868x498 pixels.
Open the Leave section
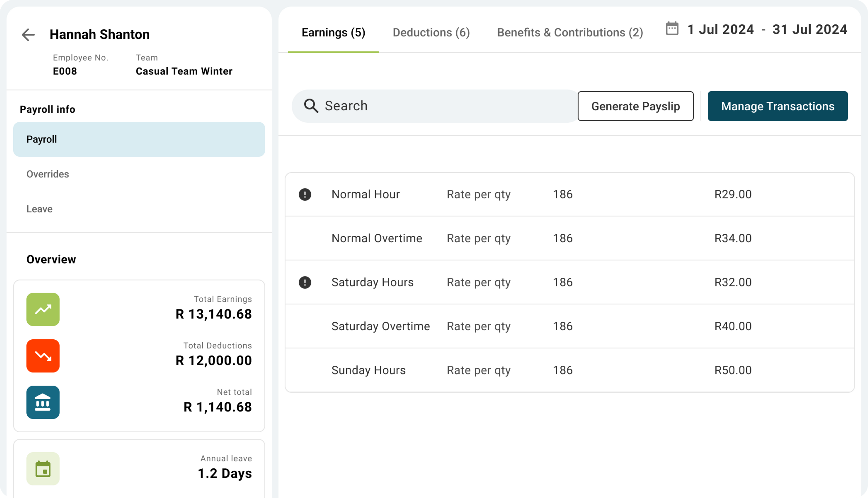139,209
